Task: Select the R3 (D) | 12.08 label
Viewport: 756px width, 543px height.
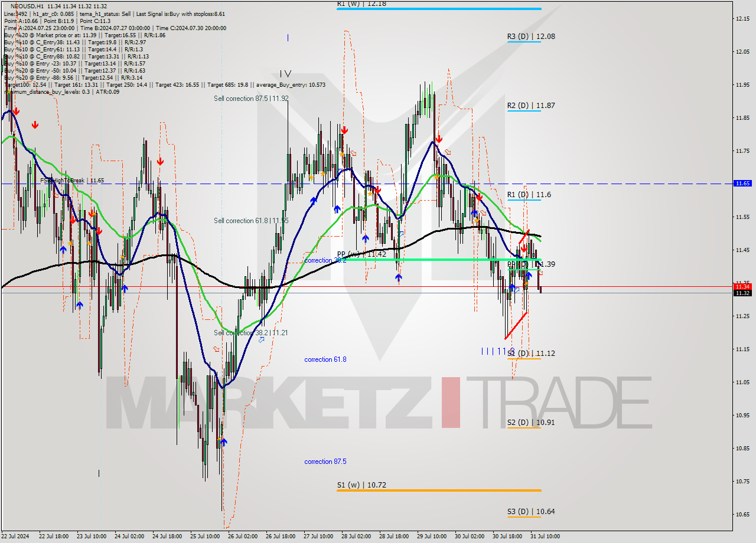Action: 531,36
